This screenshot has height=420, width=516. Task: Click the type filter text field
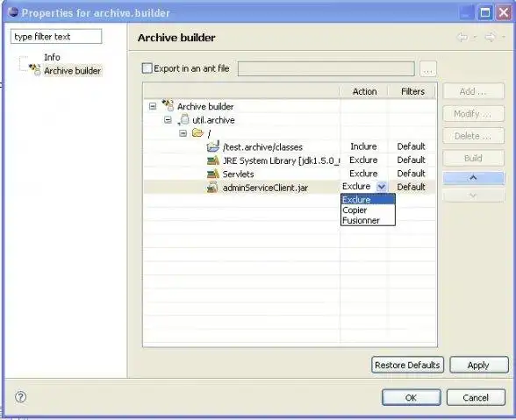56,36
